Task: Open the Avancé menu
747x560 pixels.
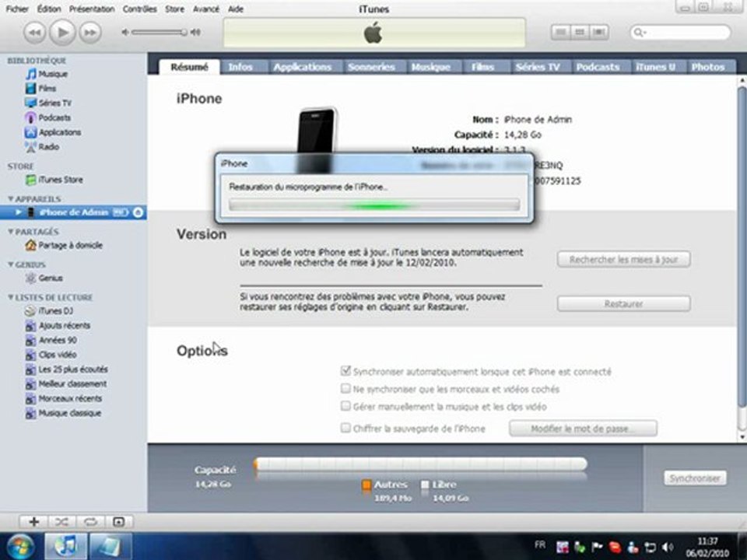Action: click(205, 9)
